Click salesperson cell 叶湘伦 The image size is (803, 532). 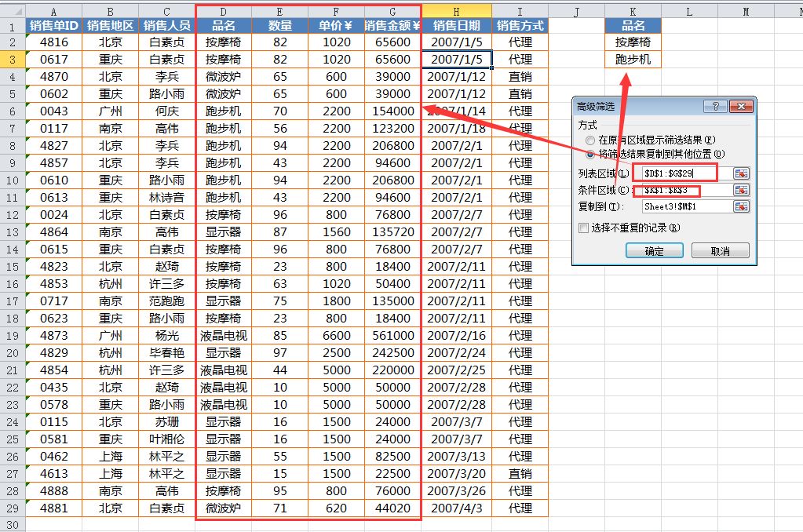tap(167, 439)
